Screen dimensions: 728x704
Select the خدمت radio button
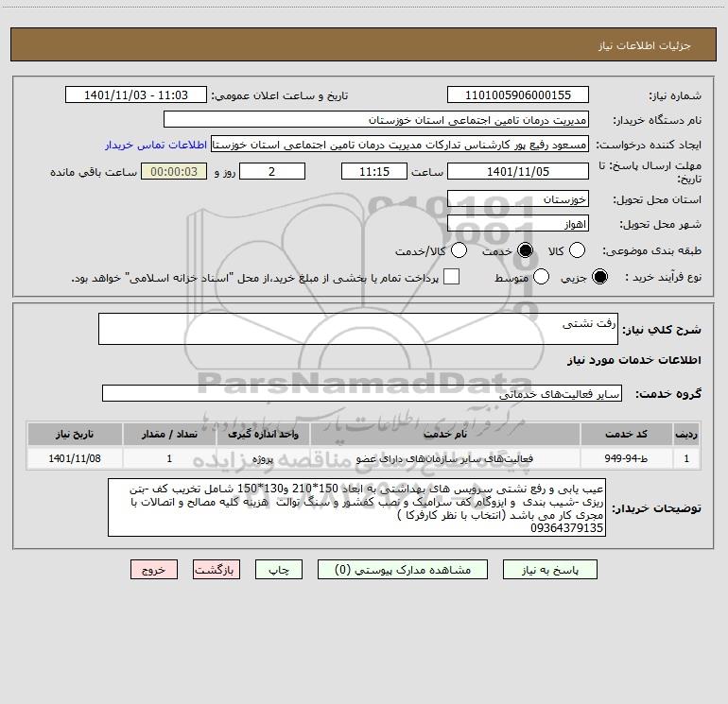tap(525, 250)
